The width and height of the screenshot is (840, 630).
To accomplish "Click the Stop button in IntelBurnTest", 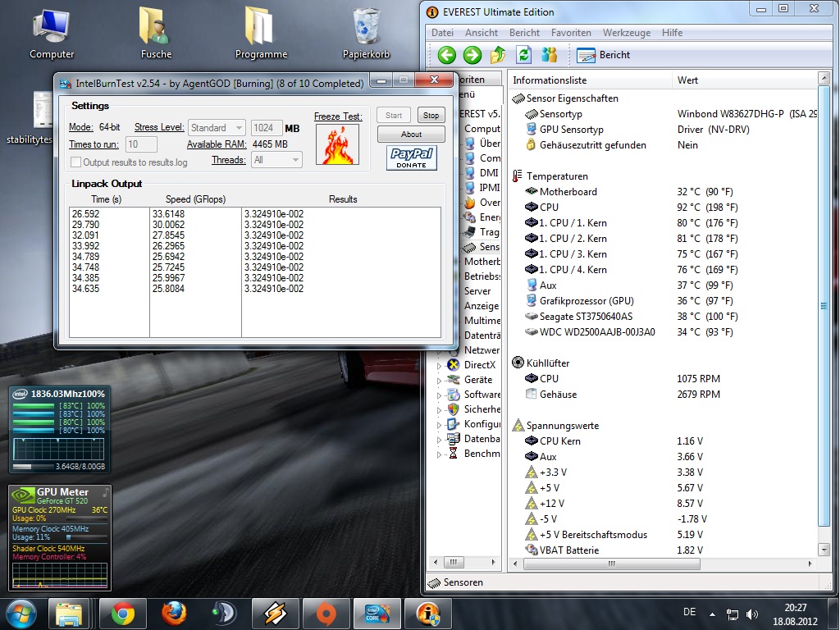I will [x=431, y=115].
